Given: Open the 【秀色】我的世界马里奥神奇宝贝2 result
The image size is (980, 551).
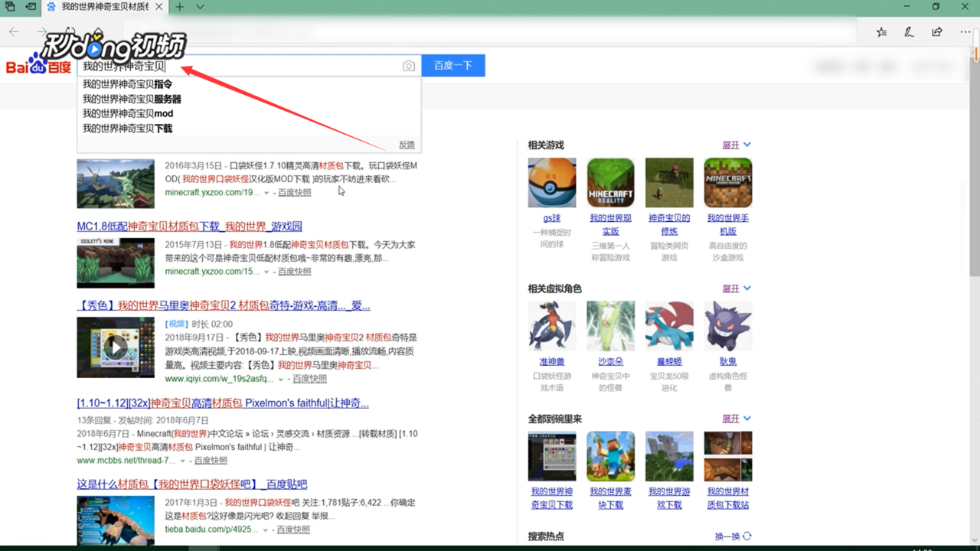Looking at the screenshot, I should point(224,305).
